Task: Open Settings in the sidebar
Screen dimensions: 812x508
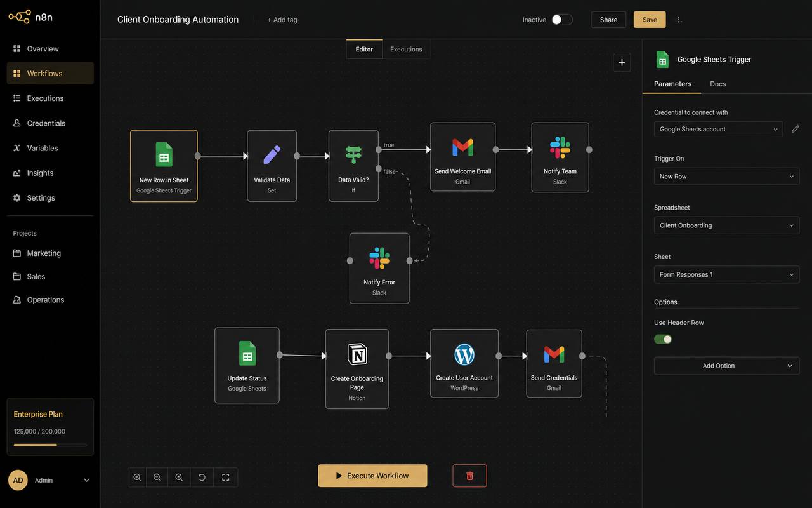Action: pyautogui.click(x=50, y=198)
